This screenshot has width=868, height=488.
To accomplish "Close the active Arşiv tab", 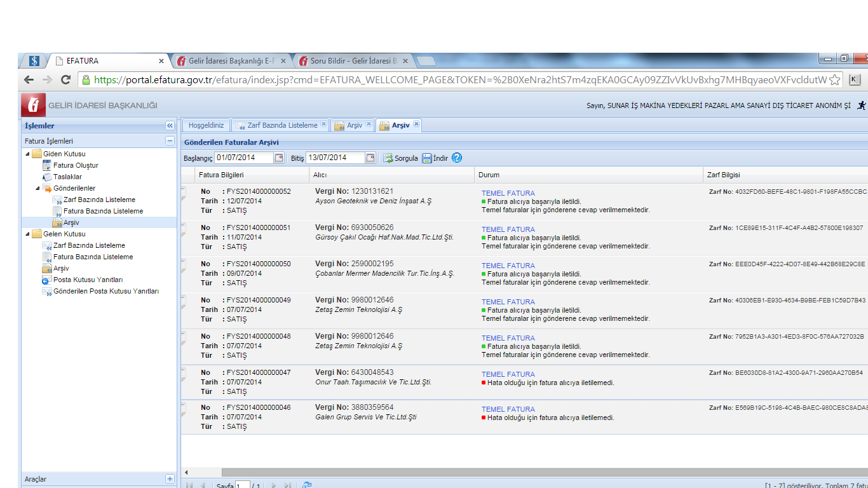I will 416,125.
